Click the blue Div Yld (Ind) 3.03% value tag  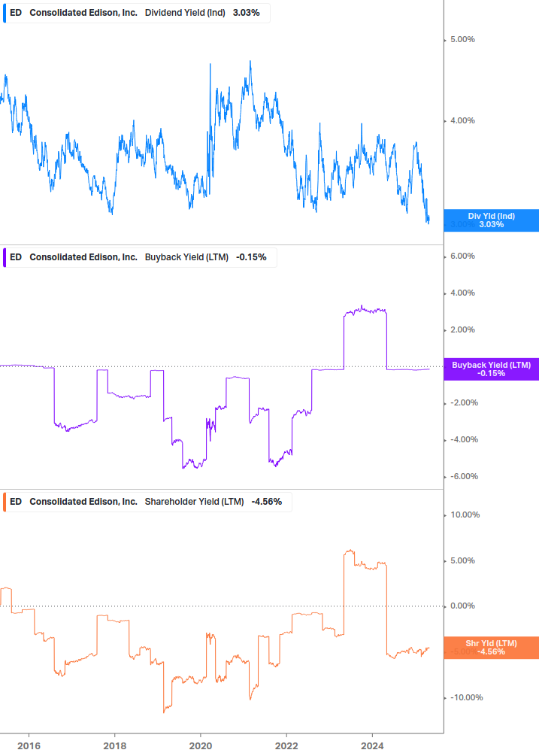click(x=492, y=220)
